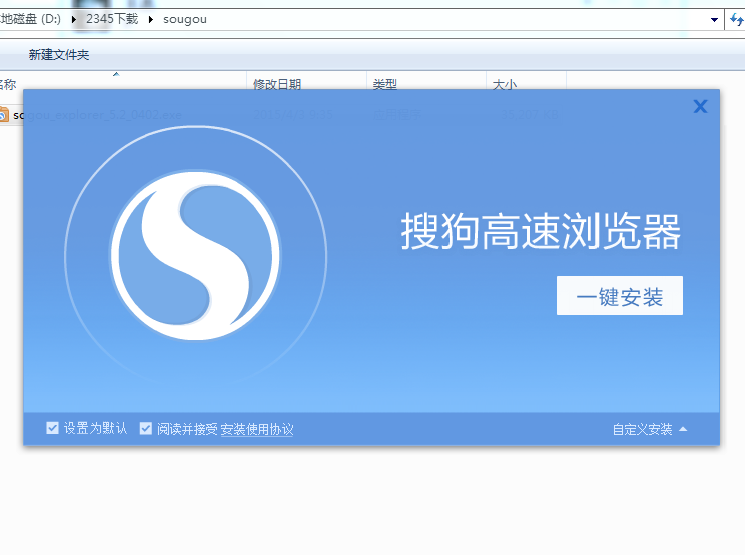Click the 一键安装 install button
Viewport: 745px width, 555px height.
(x=620, y=296)
